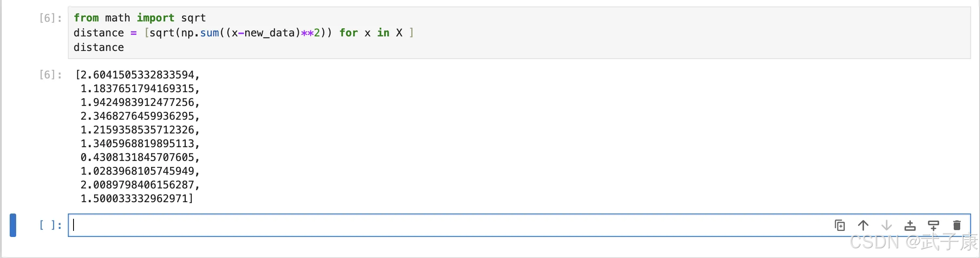Click the last 'distance' line in code cell
Screen dimensions: 980x258
(99, 47)
